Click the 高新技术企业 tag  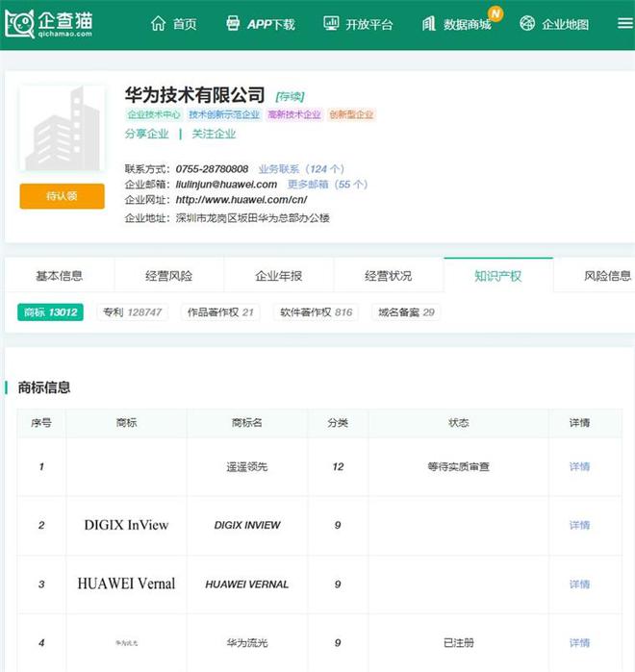pyautogui.click(x=294, y=114)
